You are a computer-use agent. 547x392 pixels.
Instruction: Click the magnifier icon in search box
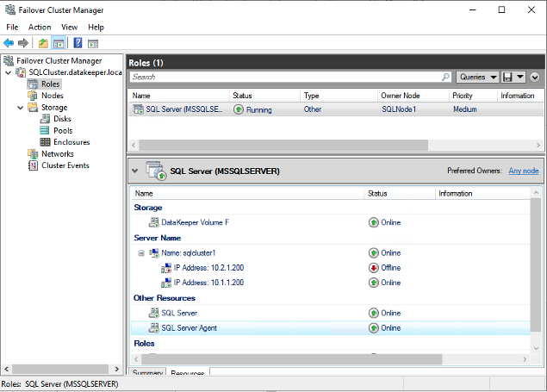pos(446,77)
